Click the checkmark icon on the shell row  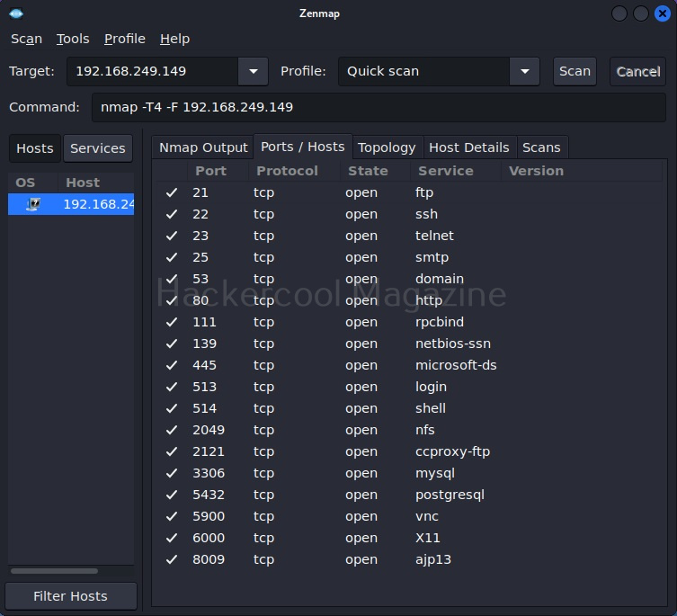pos(172,408)
